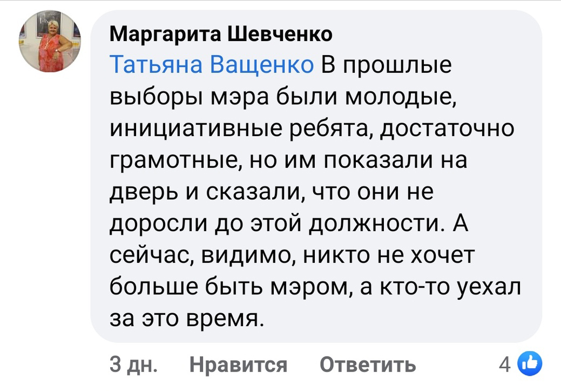Screen dimensions: 561x392
Task: Click the word должности in the comment
Action: tap(378, 224)
